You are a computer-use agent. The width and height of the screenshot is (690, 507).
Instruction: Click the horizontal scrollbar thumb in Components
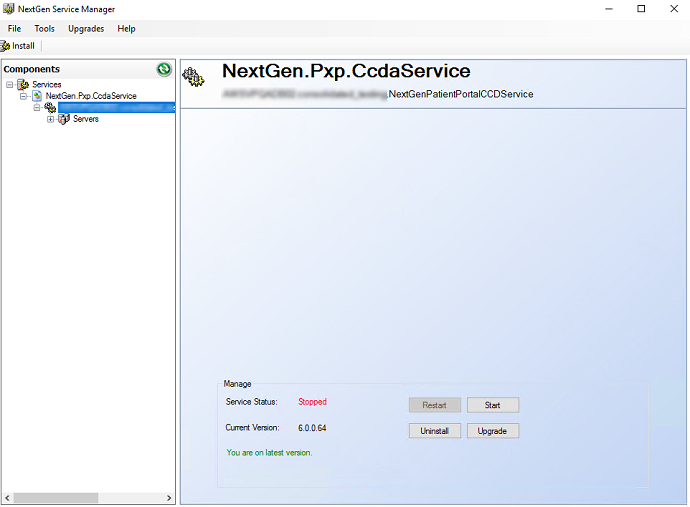coord(55,498)
